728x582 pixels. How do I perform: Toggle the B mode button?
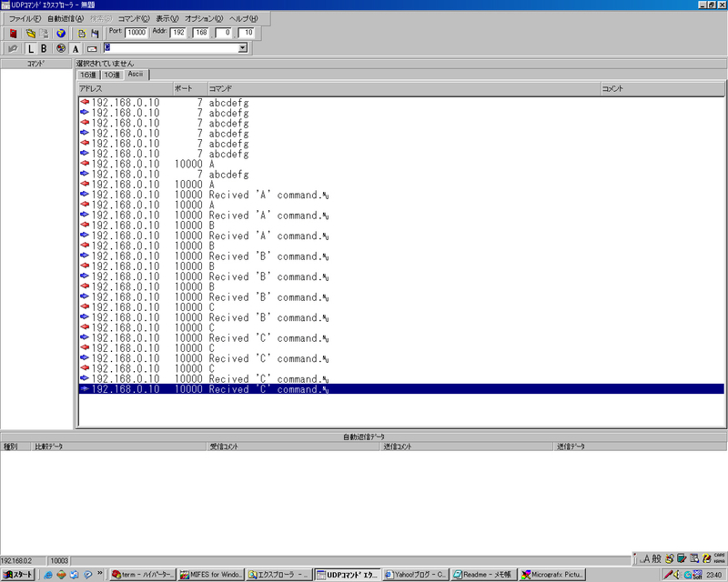(44, 48)
